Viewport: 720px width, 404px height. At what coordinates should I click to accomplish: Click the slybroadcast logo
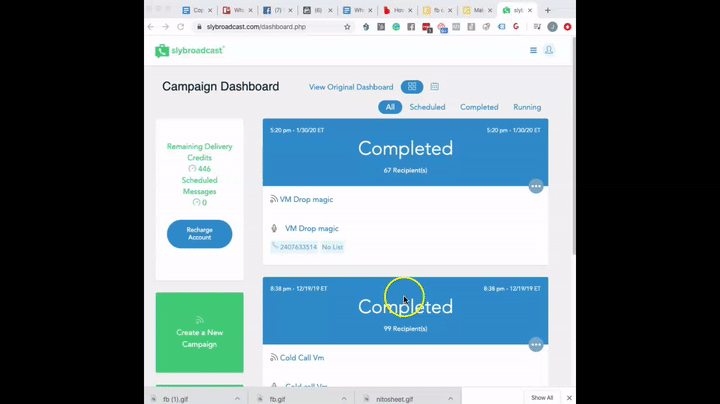(190, 51)
